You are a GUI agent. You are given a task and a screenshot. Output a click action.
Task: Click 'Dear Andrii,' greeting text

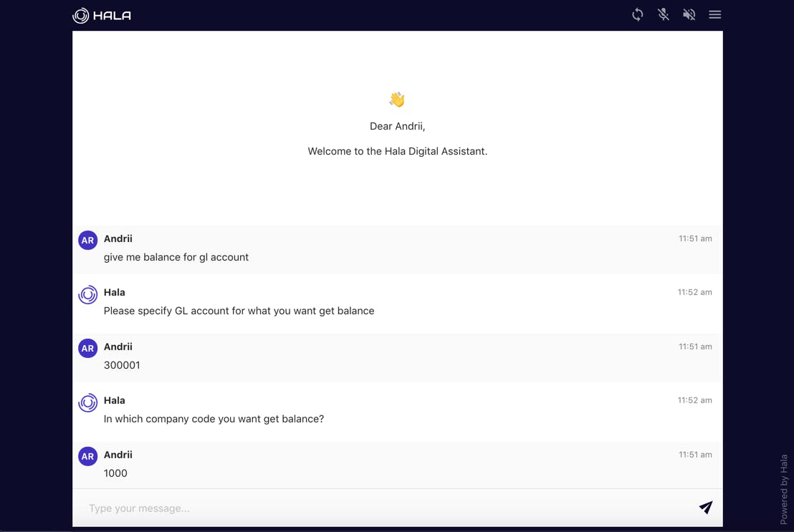[398, 127]
